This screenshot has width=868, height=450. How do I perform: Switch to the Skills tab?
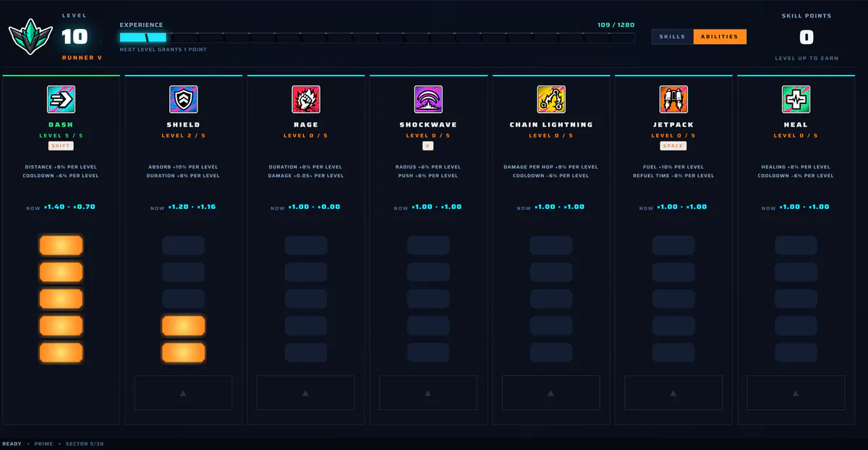tap(673, 37)
